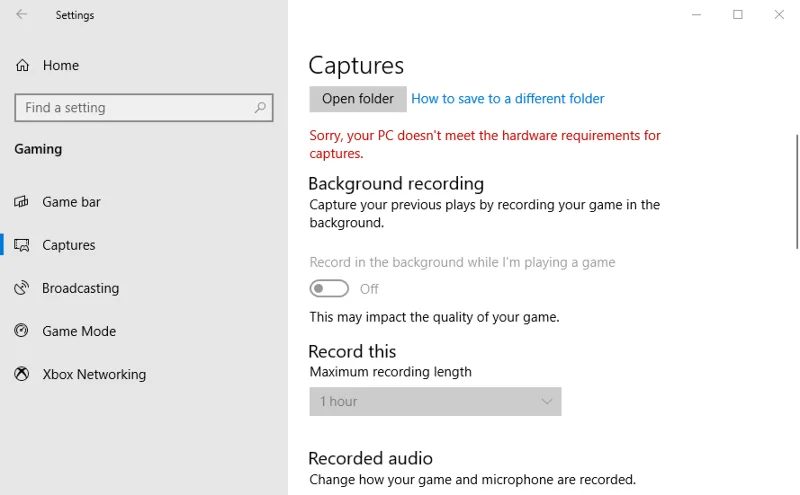800x495 pixels.
Task: Click the Xbox Networking logo icon
Action: point(21,374)
